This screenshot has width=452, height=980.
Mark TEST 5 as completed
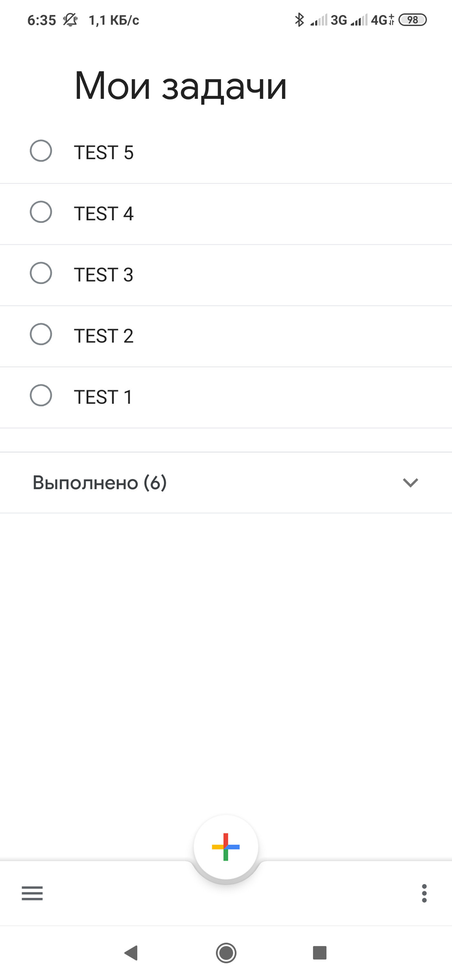41,151
